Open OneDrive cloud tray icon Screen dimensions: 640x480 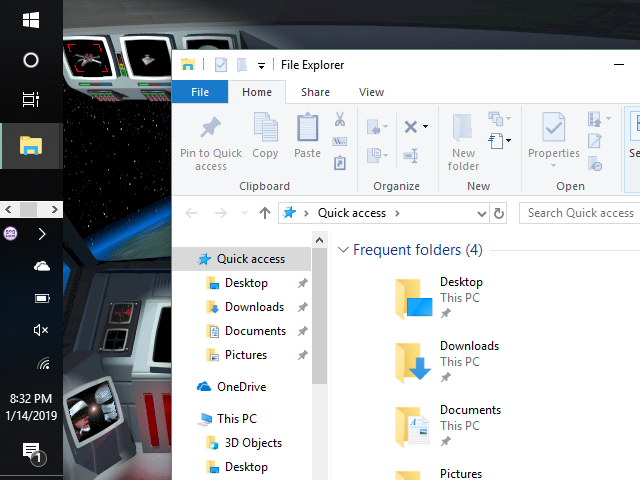click(42, 267)
